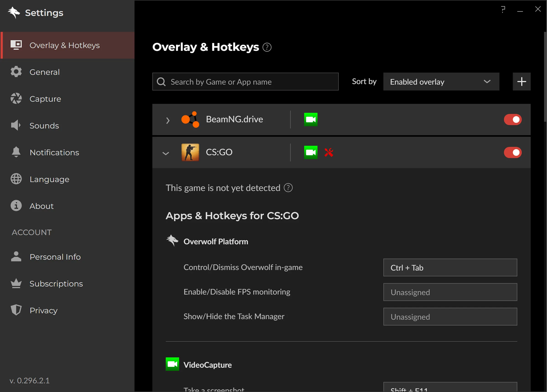Viewport: 547px width, 392px height.
Task: Expand the BeamNG.drive row chevron
Action: point(168,120)
